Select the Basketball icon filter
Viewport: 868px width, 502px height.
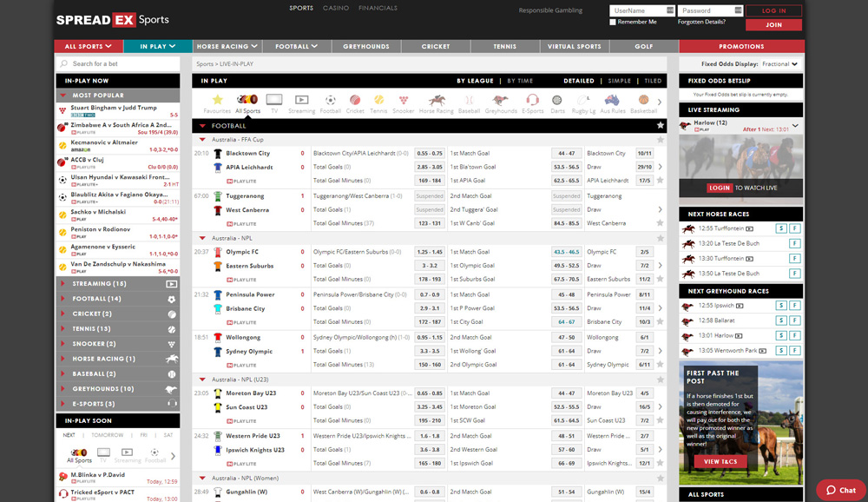[643, 103]
